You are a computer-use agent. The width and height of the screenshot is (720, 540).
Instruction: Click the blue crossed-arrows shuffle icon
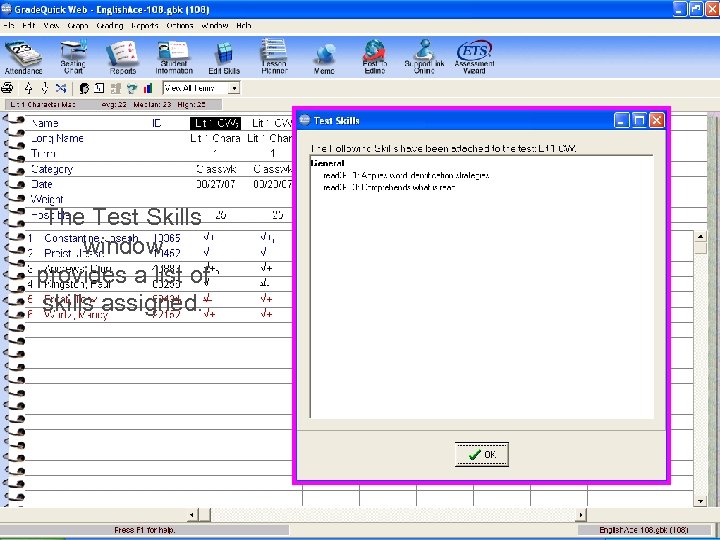pos(61,88)
